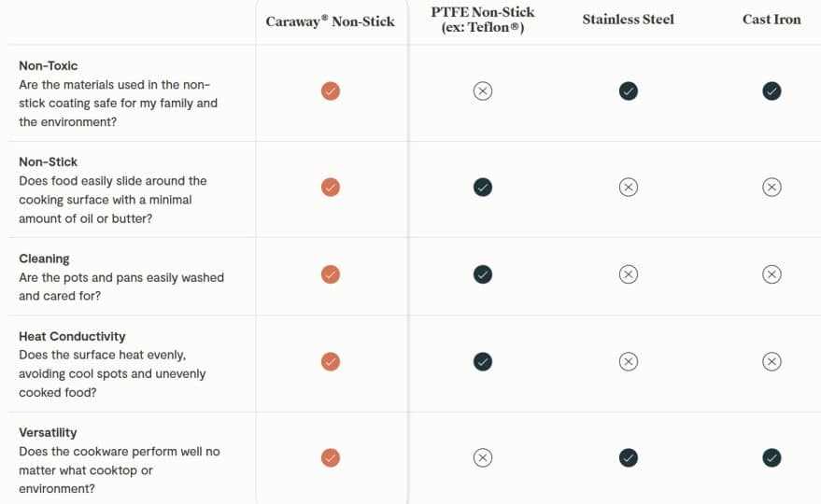The width and height of the screenshot is (821, 504).
Task: Click Stainless Steel's check for Non-Toxic
Action: [x=629, y=91]
